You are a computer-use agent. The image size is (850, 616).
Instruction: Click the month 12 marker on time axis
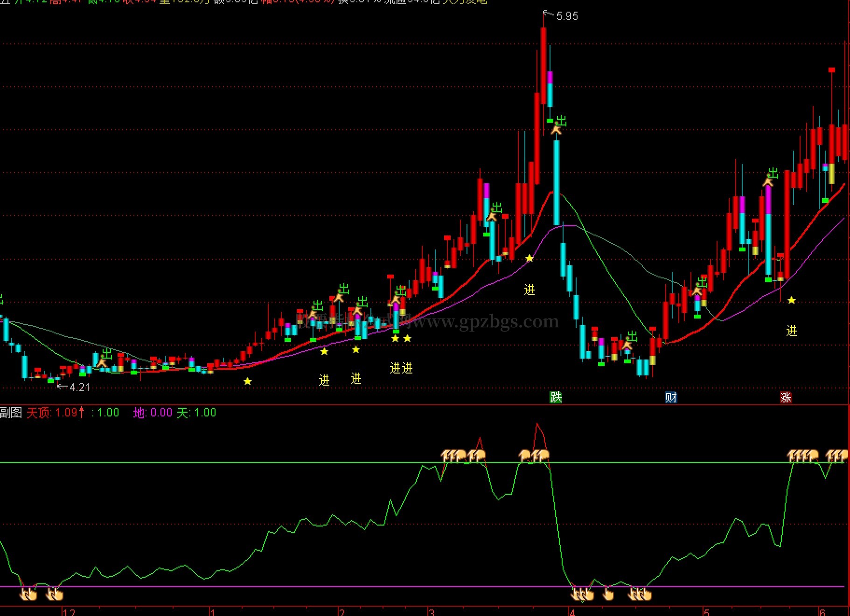(x=69, y=612)
